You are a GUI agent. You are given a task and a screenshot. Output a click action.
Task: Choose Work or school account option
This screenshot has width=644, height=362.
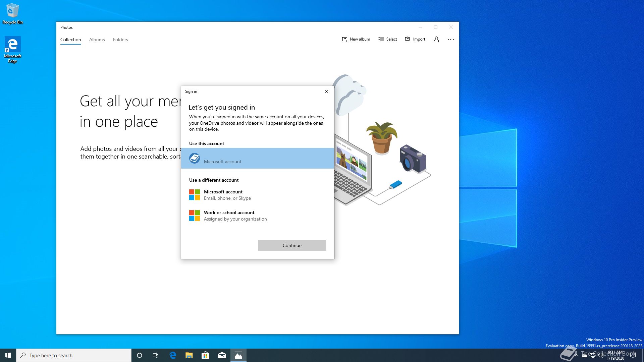258,216
